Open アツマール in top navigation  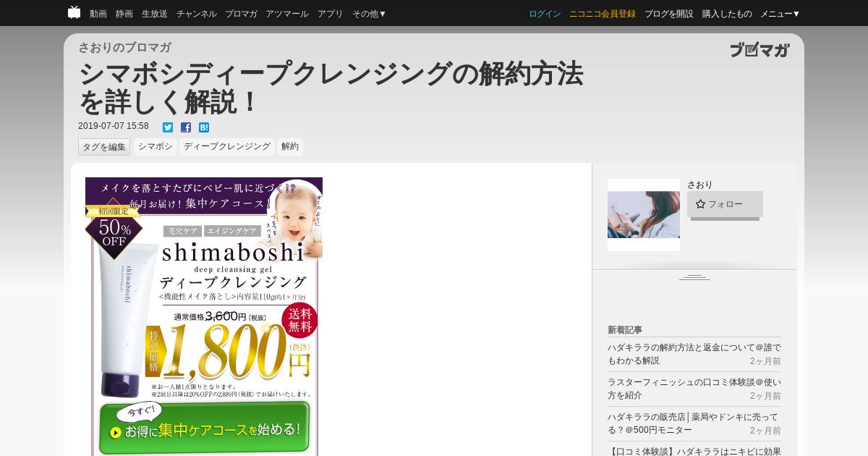[287, 14]
